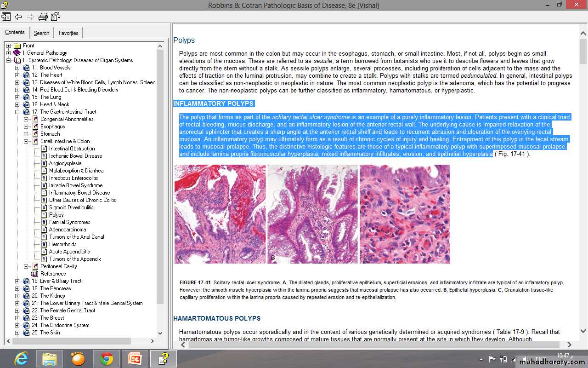Switch to the Search tab
588x368 pixels.
(41, 33)
